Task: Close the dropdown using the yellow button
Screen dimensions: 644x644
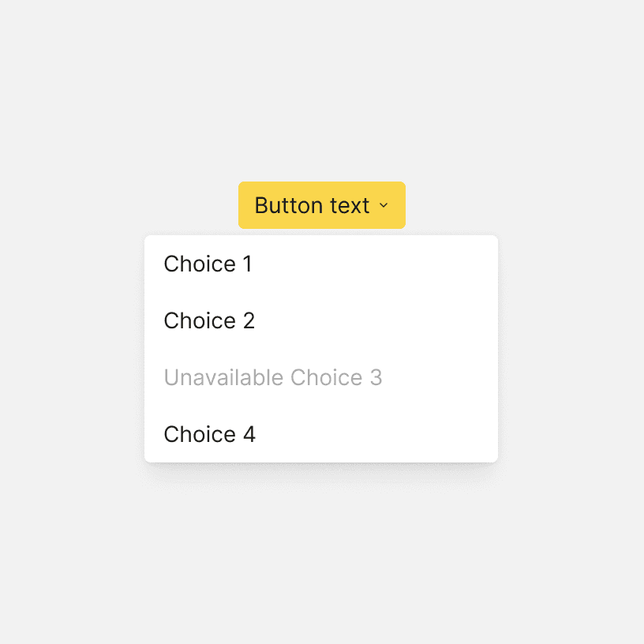Action: 321,205
